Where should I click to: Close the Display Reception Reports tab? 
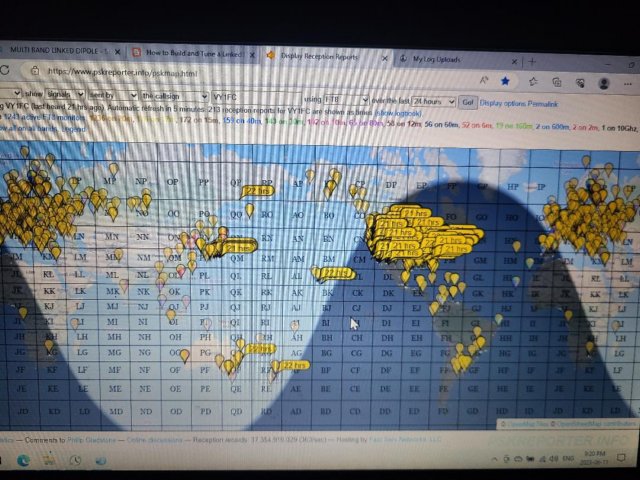[384, 58]
